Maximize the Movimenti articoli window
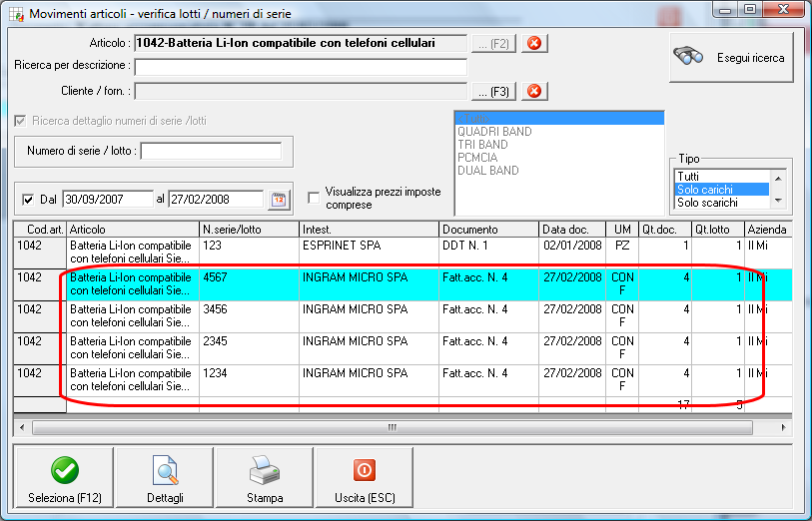The width and height of the screenshot is (812, 521). [x=749, y=10]
